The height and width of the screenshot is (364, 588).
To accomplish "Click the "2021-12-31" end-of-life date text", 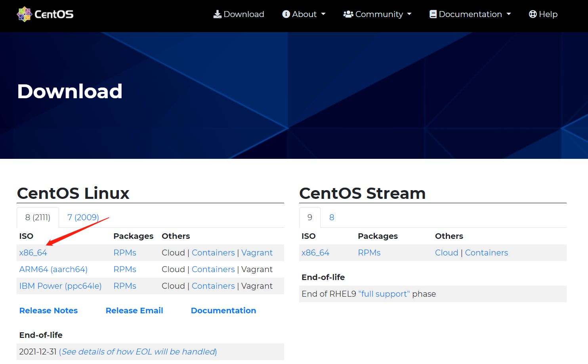I will (38, 352).
